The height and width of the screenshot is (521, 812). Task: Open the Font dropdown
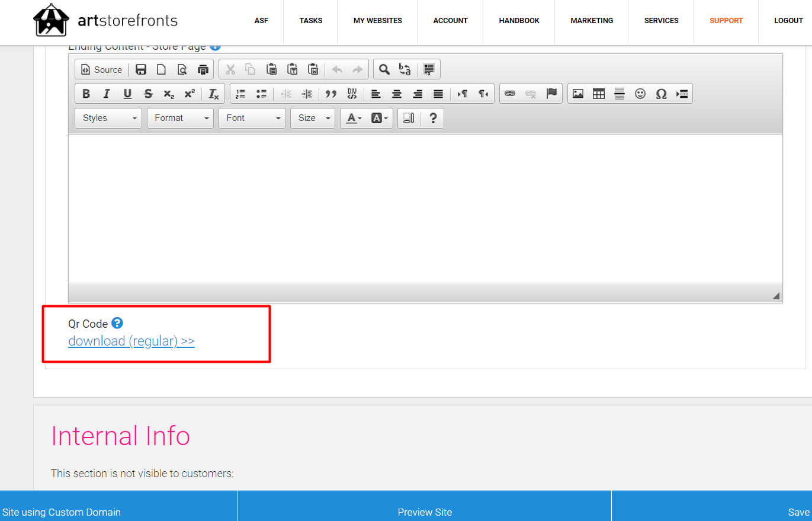point(252,118)
